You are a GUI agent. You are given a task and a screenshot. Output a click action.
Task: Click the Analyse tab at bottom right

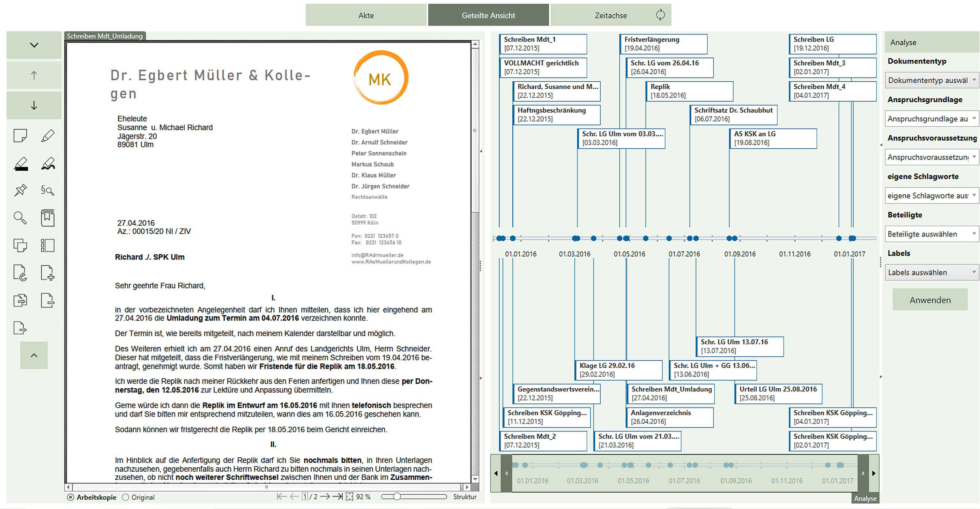(865, 498)
